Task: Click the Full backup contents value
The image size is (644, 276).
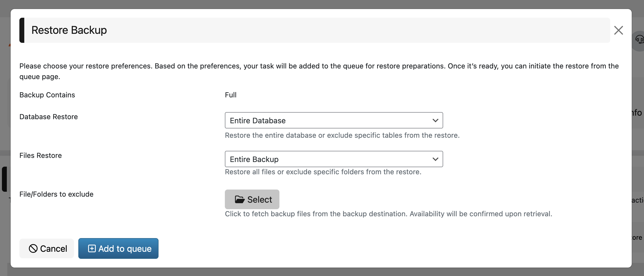Action: tap(231, 95)
